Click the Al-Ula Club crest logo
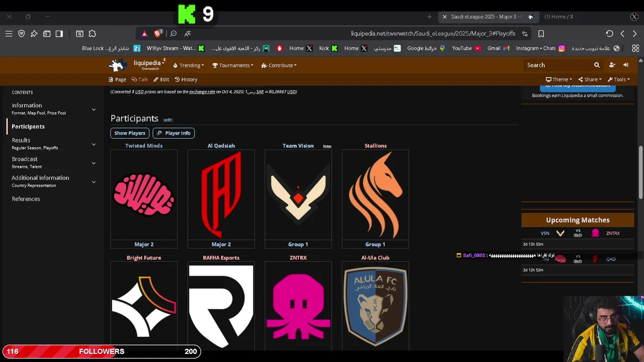 tap(375, 306)
